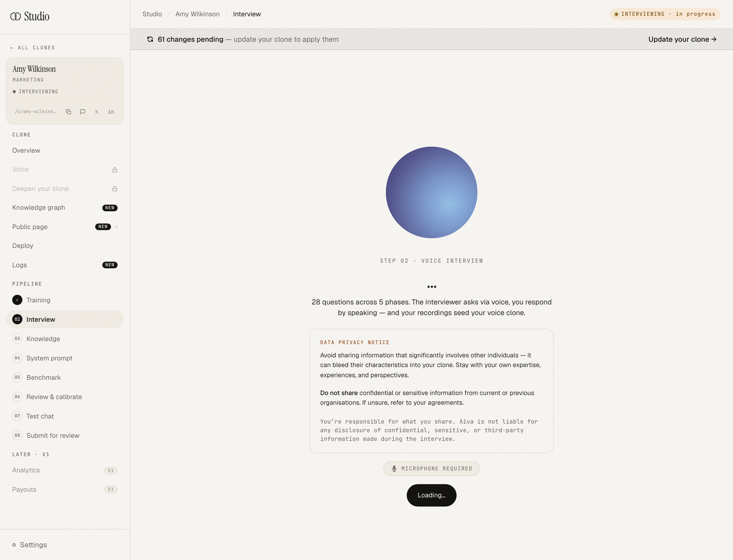Open Public page external arrow icon

point(116,227)
